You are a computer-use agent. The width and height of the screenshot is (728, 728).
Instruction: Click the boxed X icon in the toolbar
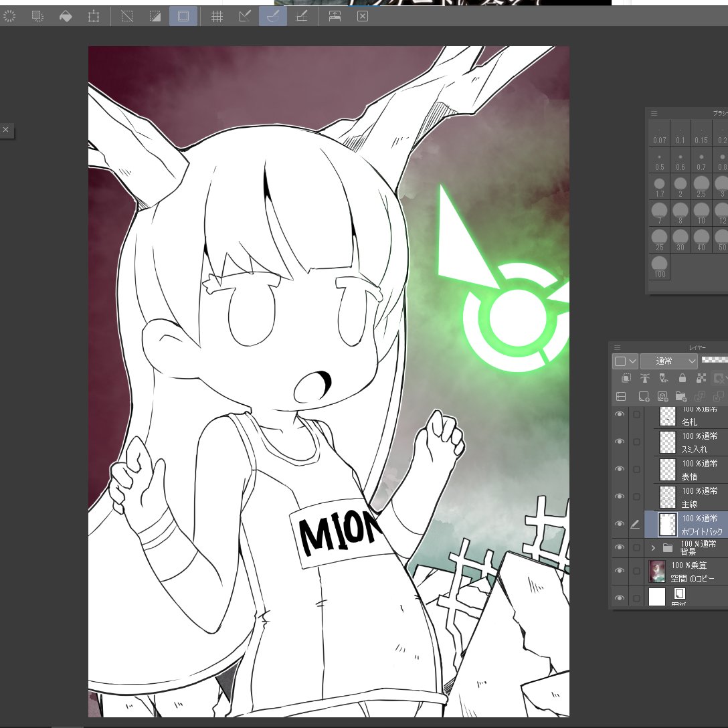tap(363, 16)
